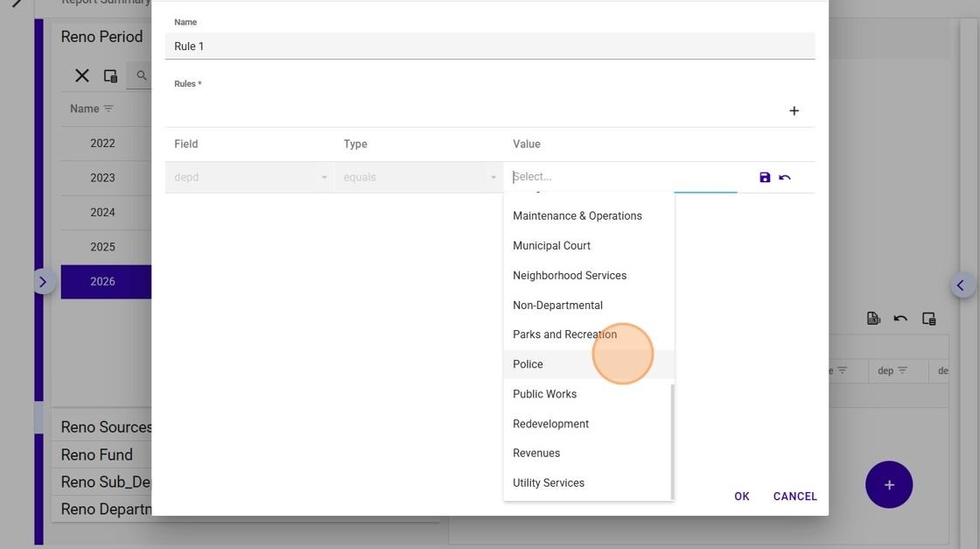The width and height of the screenshot is (980, 549).
Task: Click the export file icon in the right panel
Action: [873, 318]
